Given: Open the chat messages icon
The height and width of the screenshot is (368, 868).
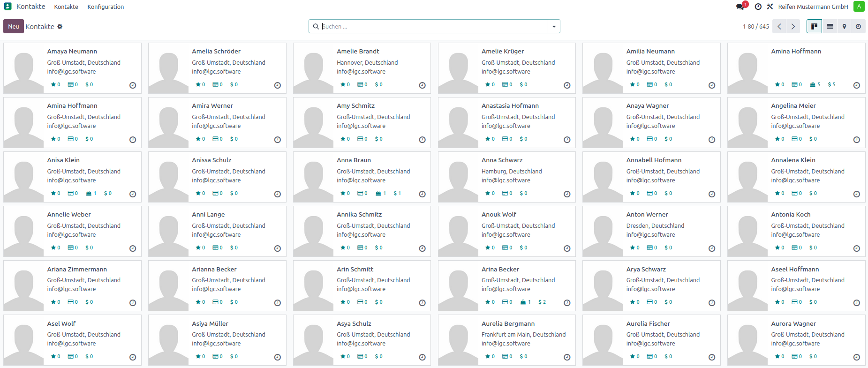Looking at the screenshot, I should pyautogui.click(x=740, y=7).
